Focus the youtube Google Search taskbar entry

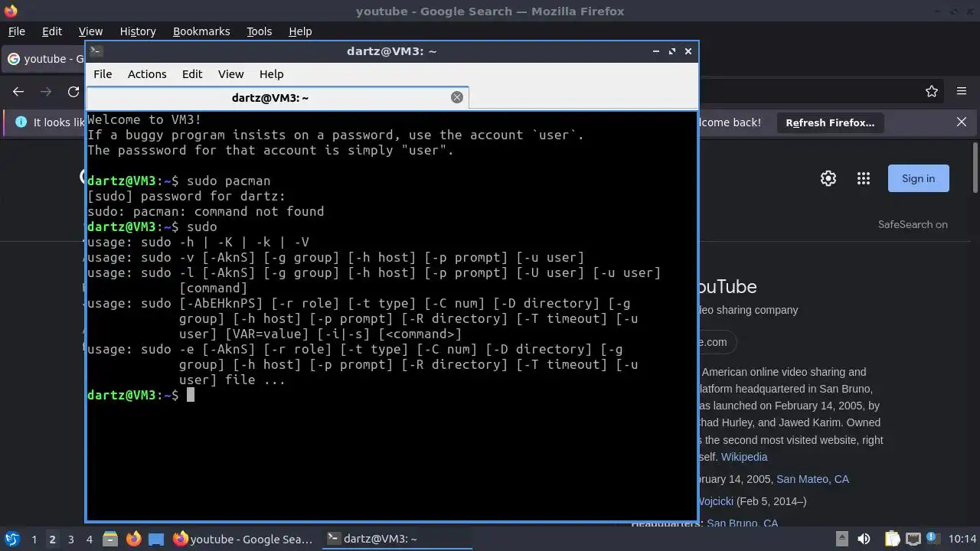[243, 539]
